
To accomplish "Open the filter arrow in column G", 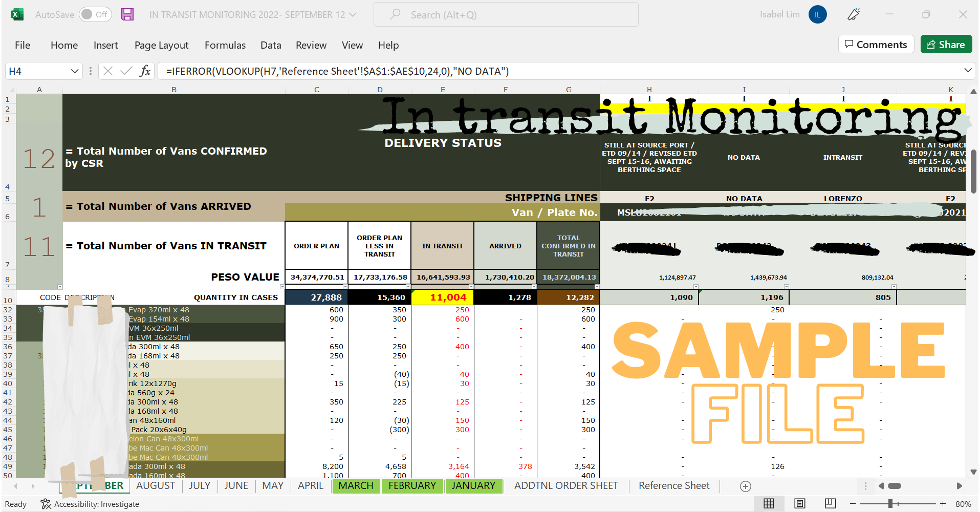I will 597,287.
